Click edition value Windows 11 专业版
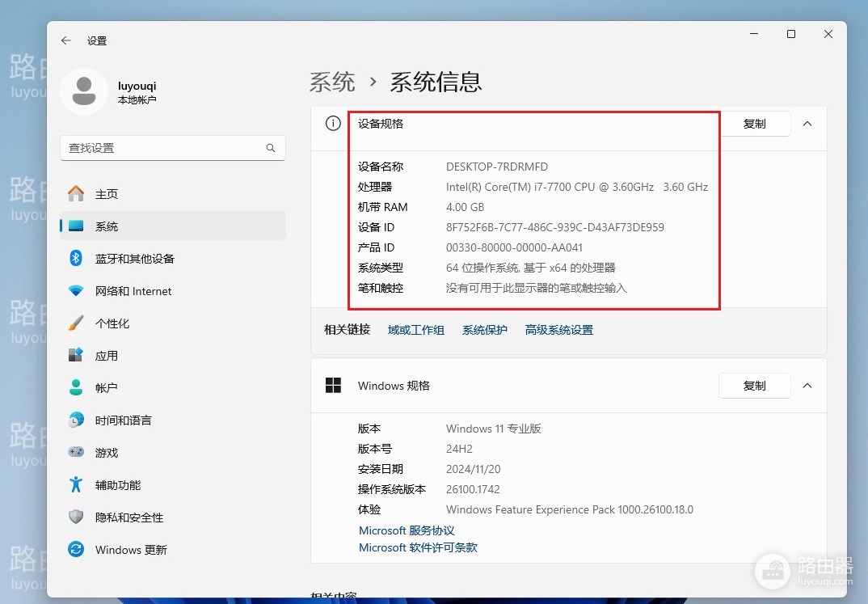This screenshot has height=604, width=868. [493, 429]
